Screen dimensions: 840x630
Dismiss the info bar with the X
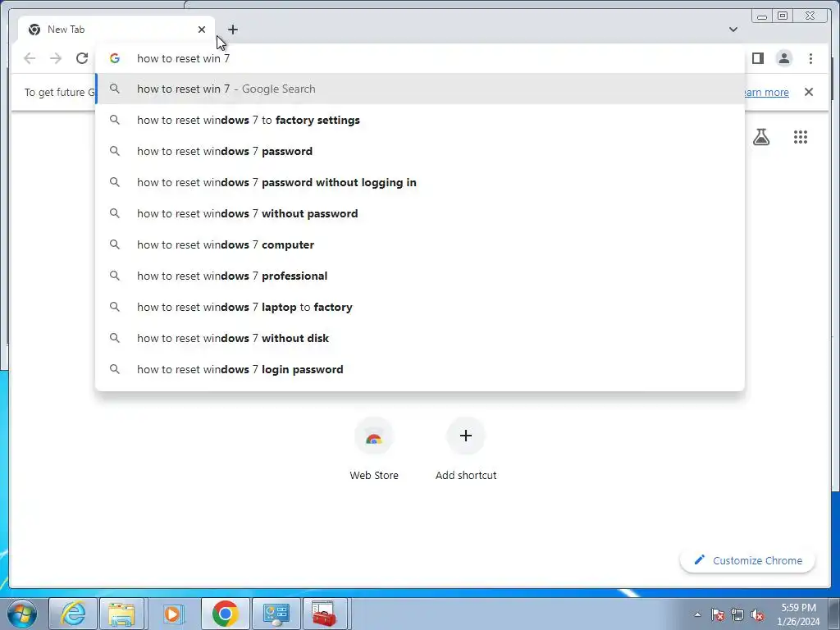[x=809, y=92]
